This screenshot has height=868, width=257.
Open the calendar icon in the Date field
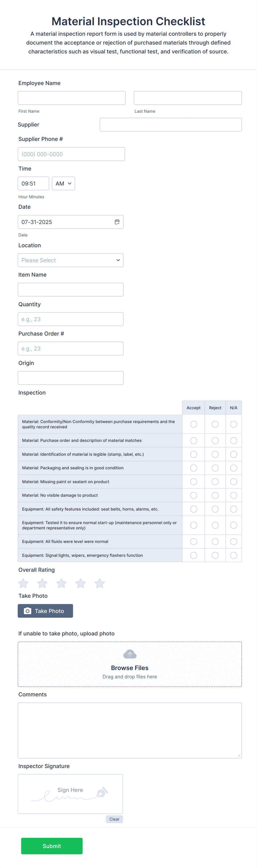pos(117,222)
